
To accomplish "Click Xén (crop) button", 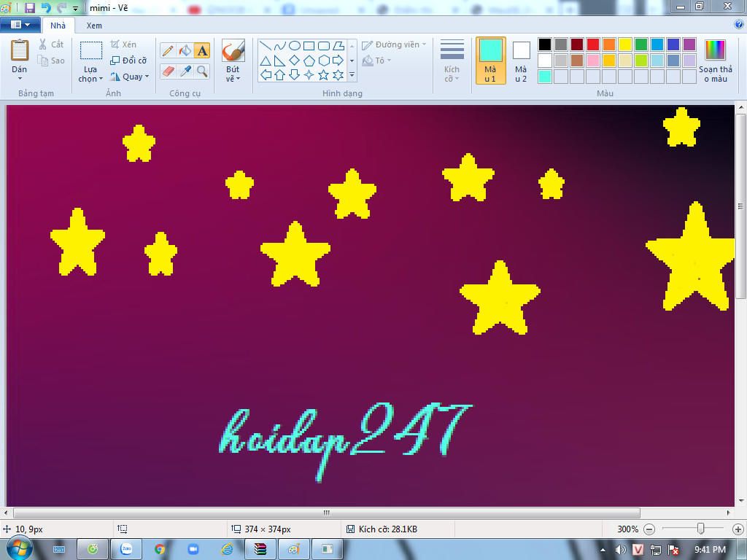I will 123,44.
